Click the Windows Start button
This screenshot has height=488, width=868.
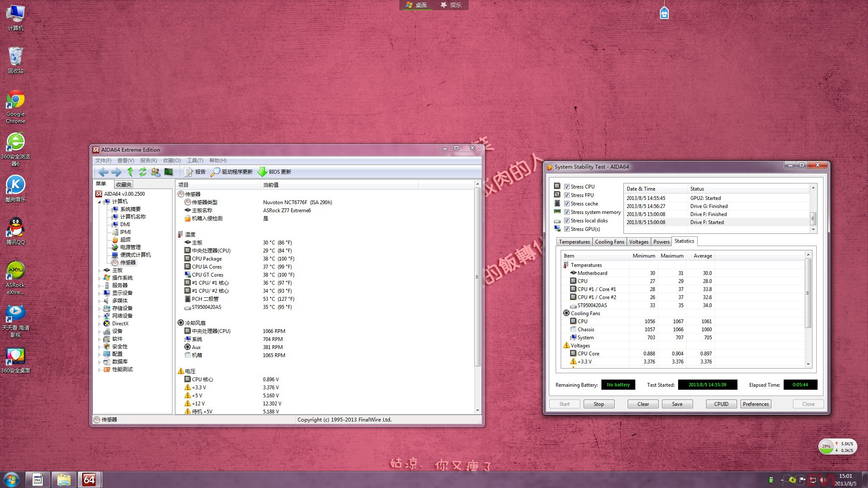[11, 480]
